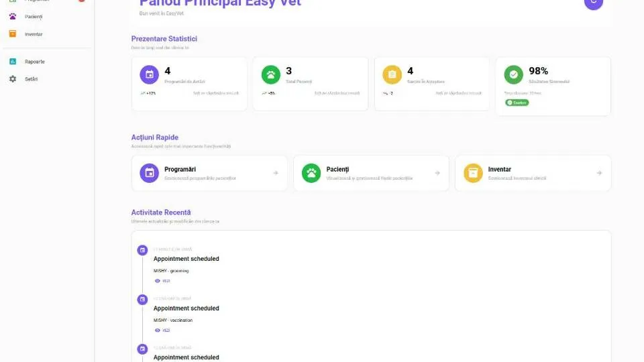
Task: Click the Setări gear icon in sidebar
Action: 13,79
